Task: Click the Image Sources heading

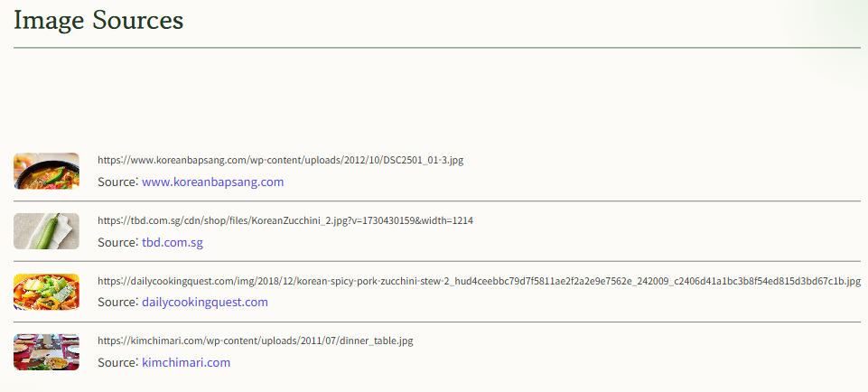Action: coord(98,21)
